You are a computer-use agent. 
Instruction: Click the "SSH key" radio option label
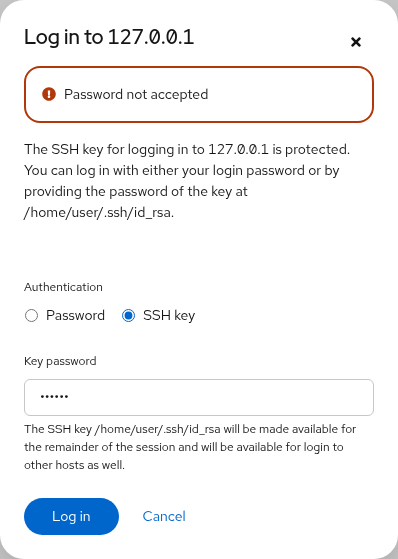click(169, 316)
